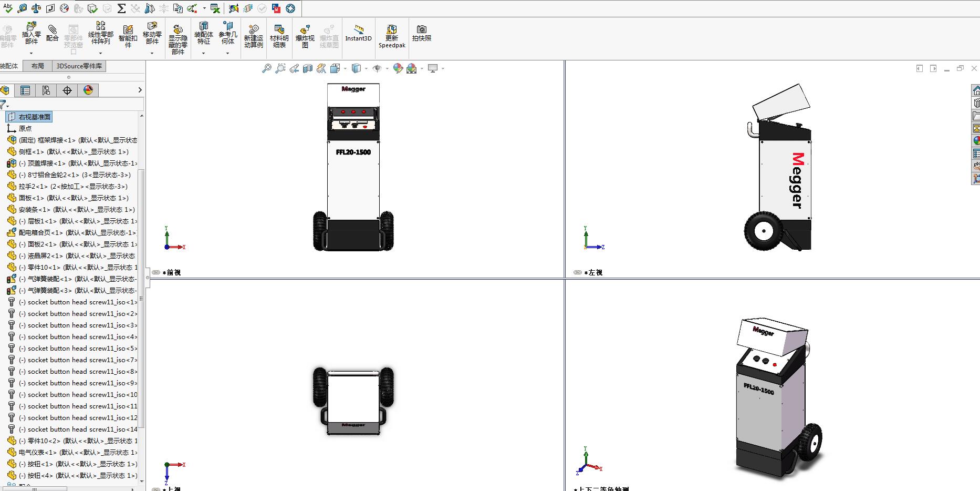The height and width of the screenshot is (491, 980).
Task: Run the spelling check (Abc) tool
Action: click(8, 8)
